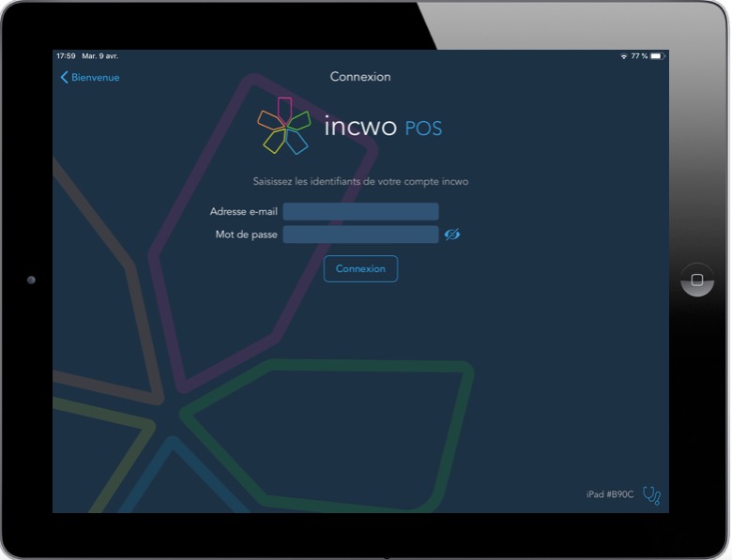This screenshot has height=560, width=732.
Task: Go back to Bienvenue screen
Action: pos(90,78)
